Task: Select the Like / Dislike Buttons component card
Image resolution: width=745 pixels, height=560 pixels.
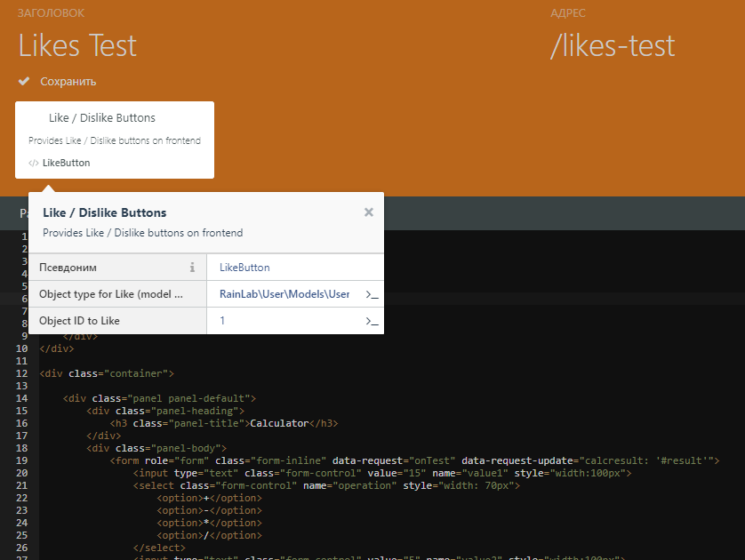Action: 115,140
